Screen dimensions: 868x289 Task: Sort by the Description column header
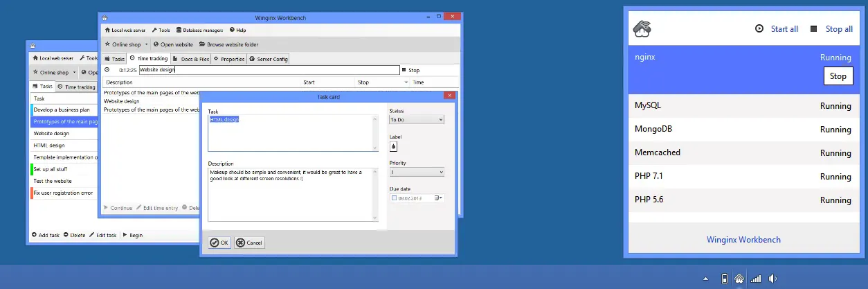click(x=201, y=82)
